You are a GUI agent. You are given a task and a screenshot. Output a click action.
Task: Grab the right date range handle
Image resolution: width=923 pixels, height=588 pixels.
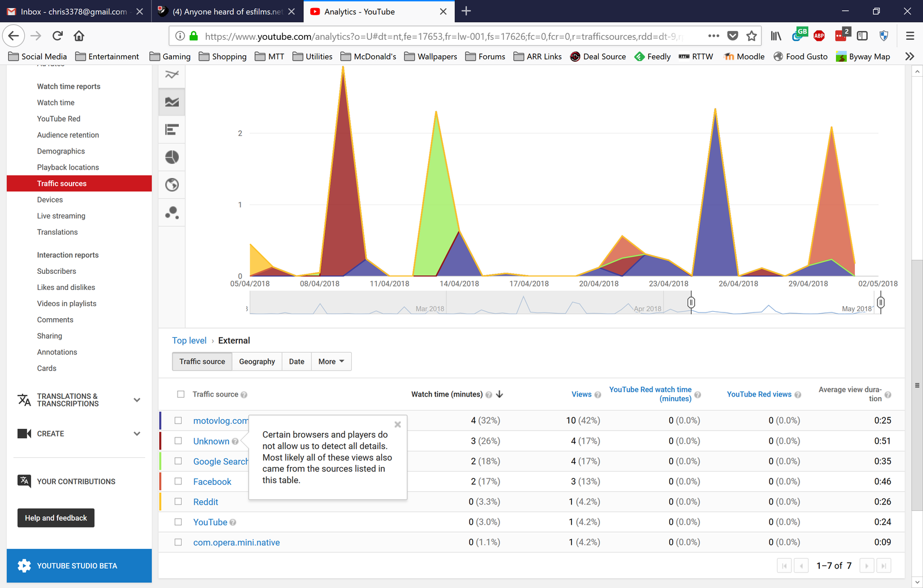click(880, 302)
